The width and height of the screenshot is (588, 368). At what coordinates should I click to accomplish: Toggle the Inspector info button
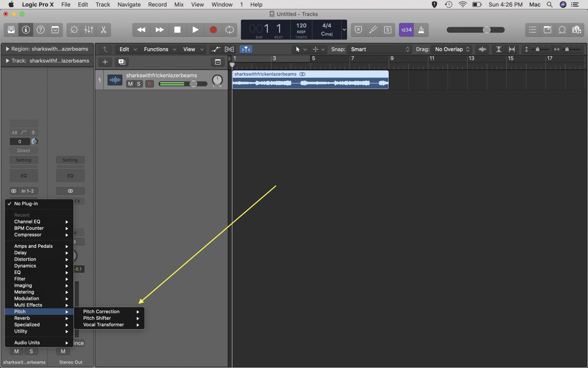click(26, 30)
